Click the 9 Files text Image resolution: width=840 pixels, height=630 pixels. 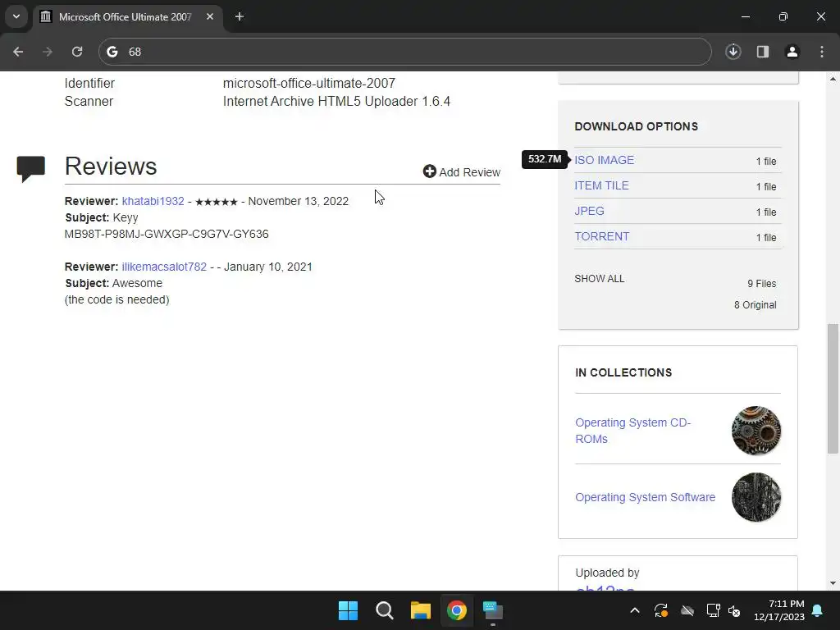[x=762, y=283]
